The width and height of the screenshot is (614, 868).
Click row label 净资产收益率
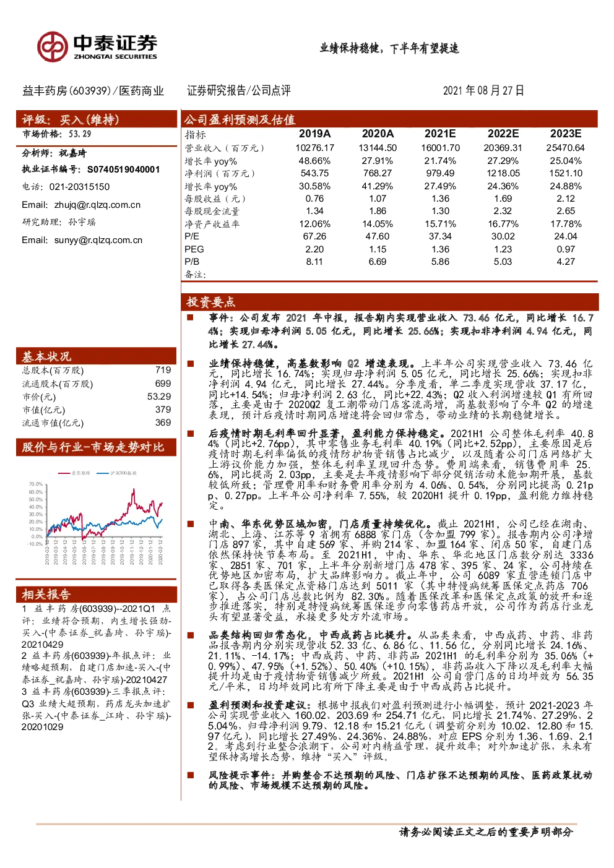pos(212,224)
